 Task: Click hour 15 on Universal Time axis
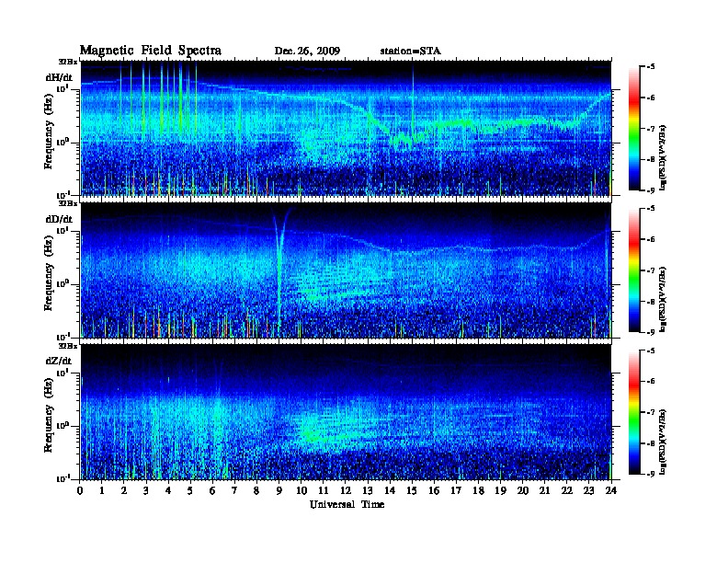412,490
